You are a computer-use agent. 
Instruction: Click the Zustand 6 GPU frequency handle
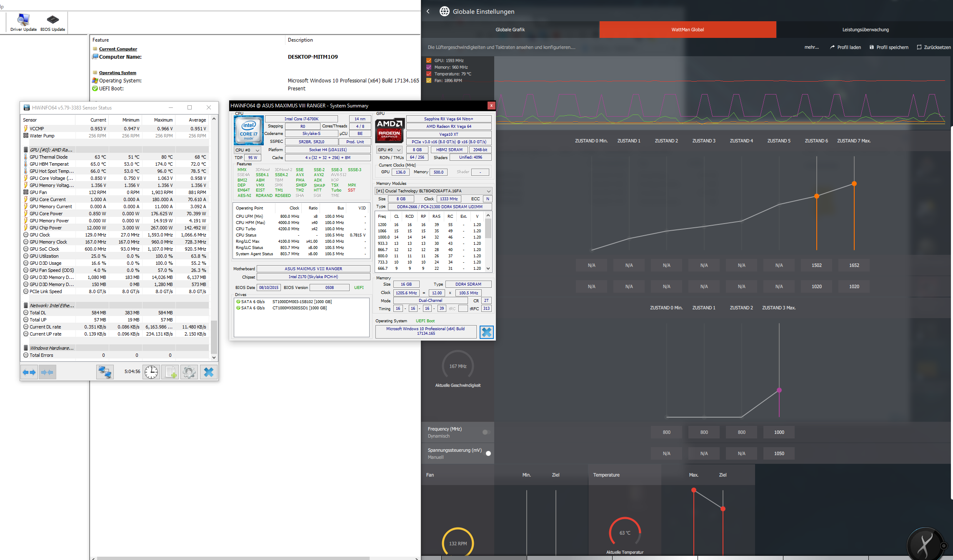point(816,196)
